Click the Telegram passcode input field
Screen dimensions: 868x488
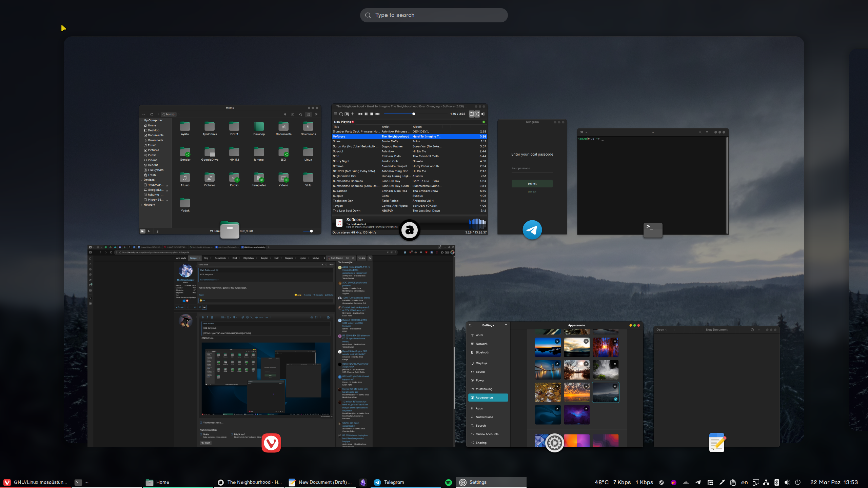pyautogui.click(x=532, y=168)
